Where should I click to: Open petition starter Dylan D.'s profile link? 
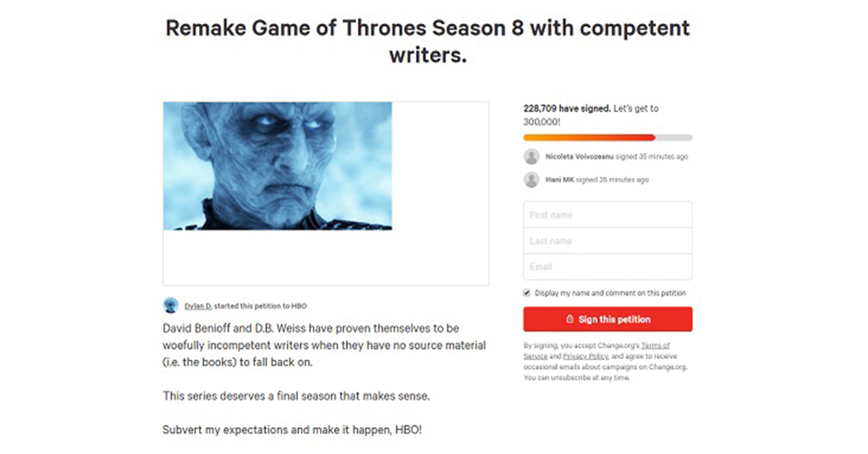(x=197, y=306)
